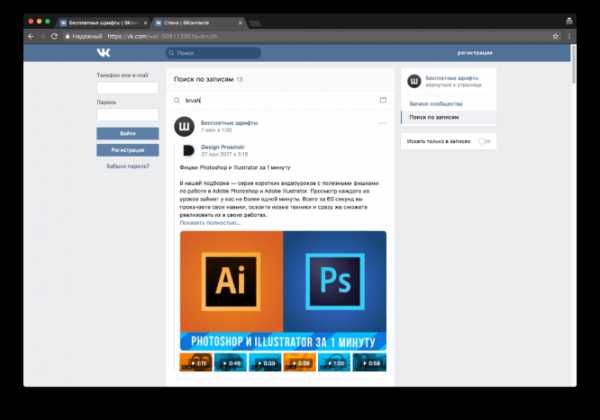Viewport: 600px width, 420px height.
Task: Open the calendar date filter icon
Action: pyautogui.click(x=383, y=100)
